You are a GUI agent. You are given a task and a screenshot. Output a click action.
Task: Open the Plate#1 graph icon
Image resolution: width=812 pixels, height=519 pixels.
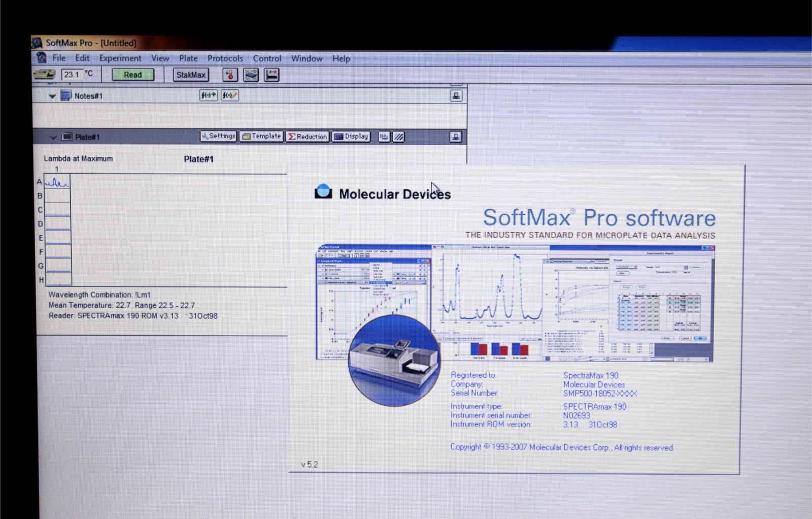pyautogui.click(x=384, y=137)
